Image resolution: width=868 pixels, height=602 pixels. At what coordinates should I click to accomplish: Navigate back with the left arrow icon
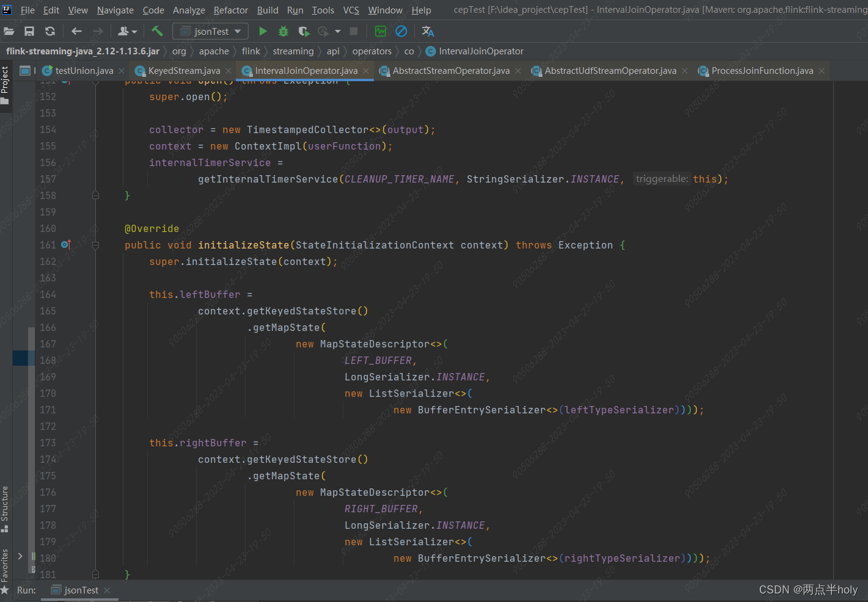pyautogui.click(x=76, y=31)
